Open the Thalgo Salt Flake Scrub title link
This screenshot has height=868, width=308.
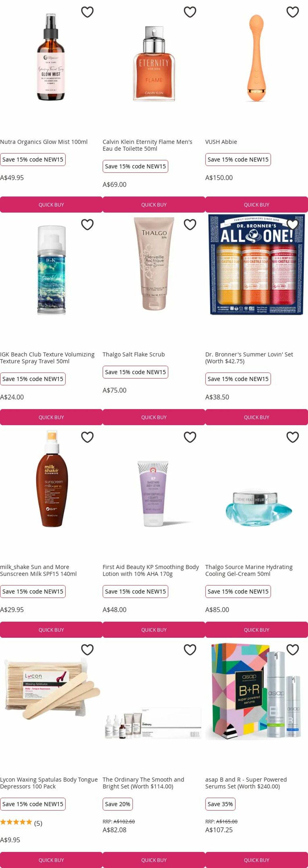(x=134, y=354)
